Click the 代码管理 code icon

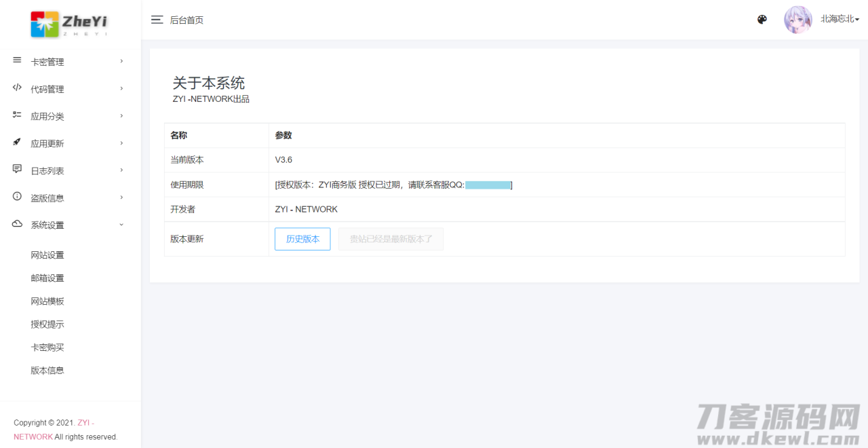16,88
